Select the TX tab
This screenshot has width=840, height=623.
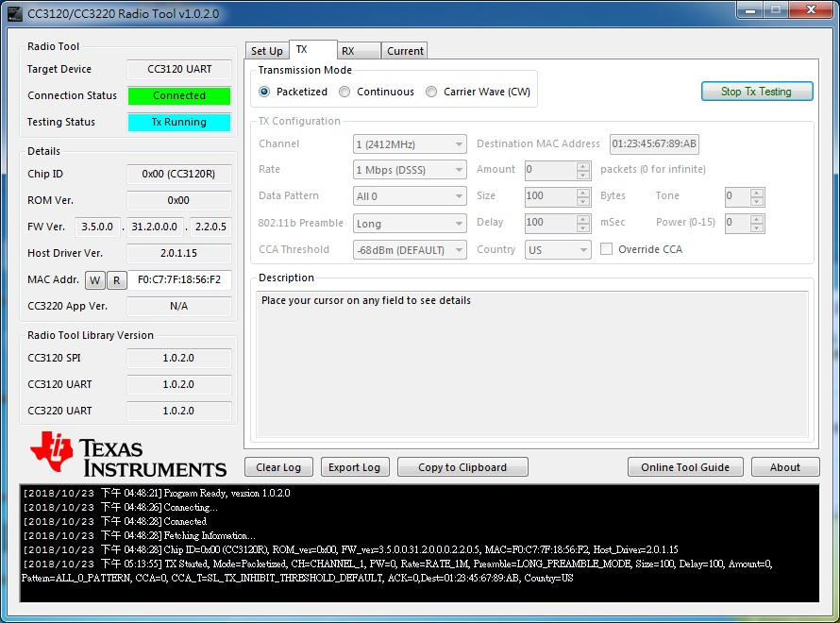click(313, 49)
